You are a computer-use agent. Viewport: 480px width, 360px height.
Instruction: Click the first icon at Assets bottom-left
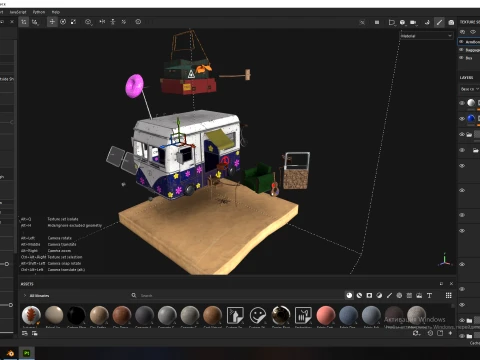click(25, 333)
